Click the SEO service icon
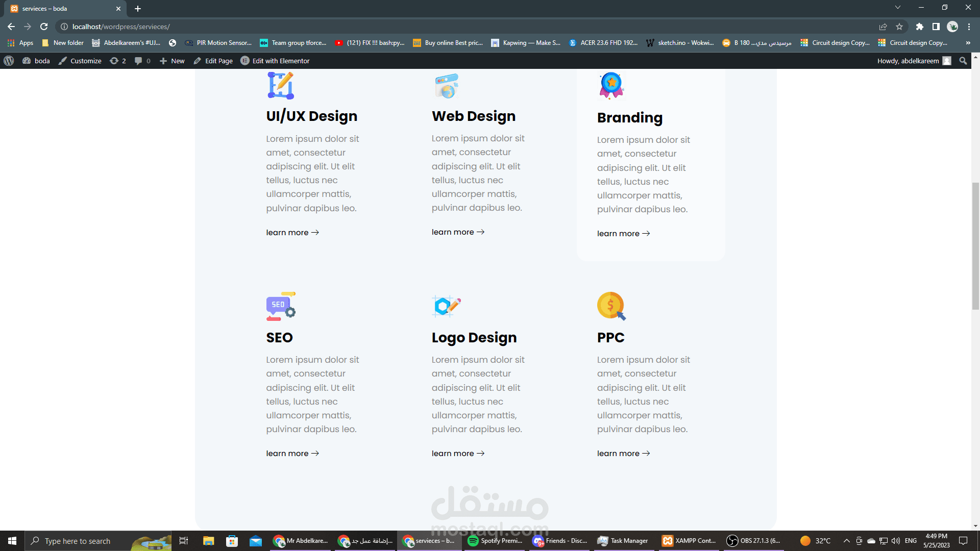The width and height of the screenshot is (980, 551). coord(281,306)
